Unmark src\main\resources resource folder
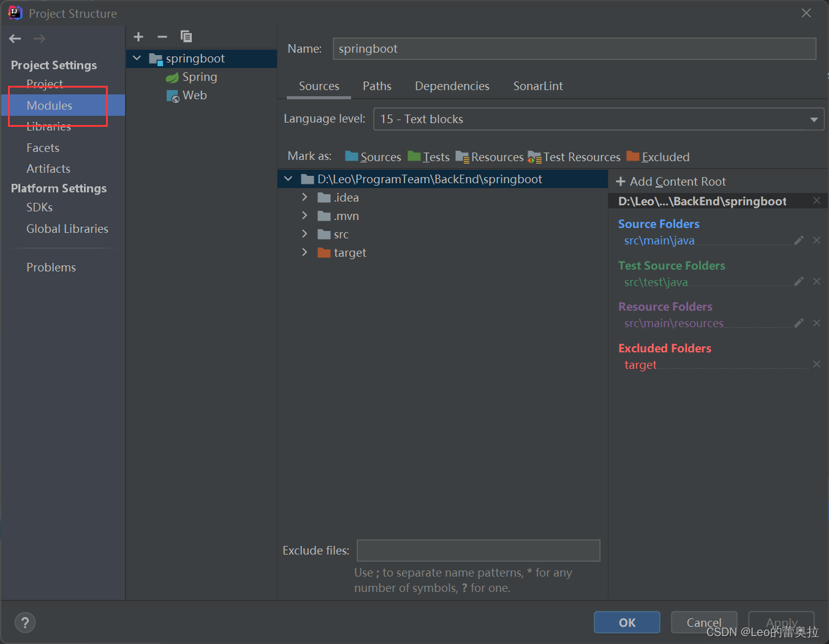Viewport: 829px width, 644px height. (x=817, y=323)
